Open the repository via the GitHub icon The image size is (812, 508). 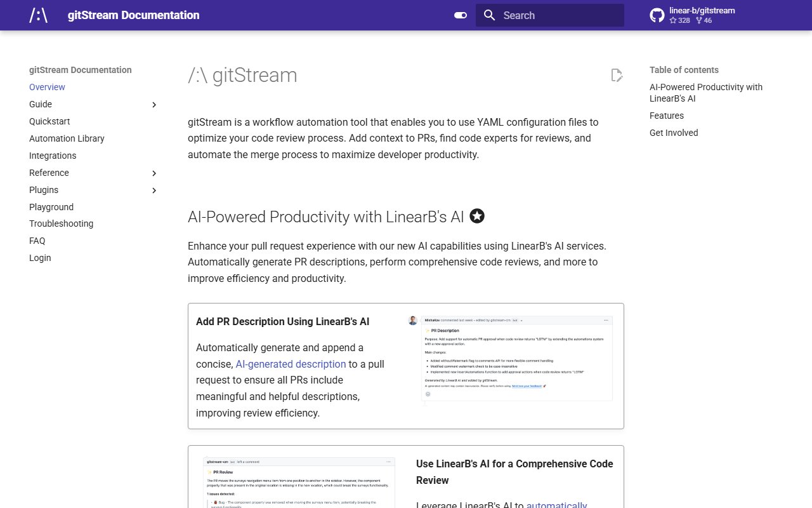[x=656, y=15]
